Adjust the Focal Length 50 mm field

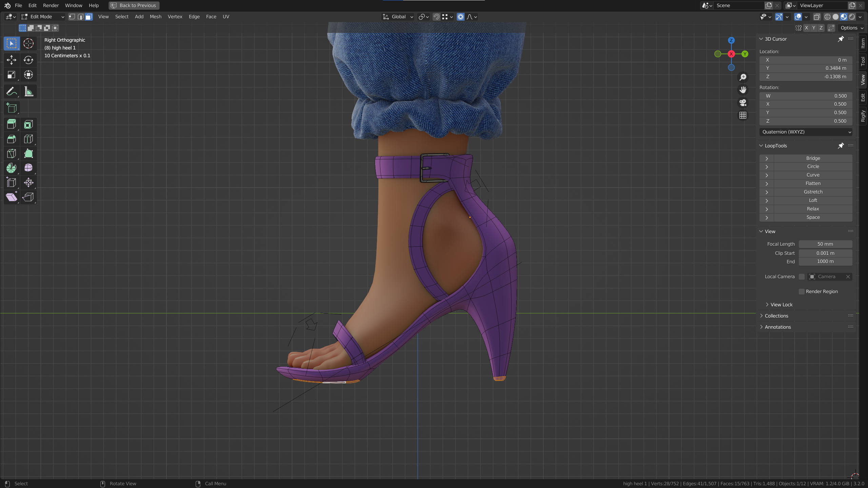point(825,244)
